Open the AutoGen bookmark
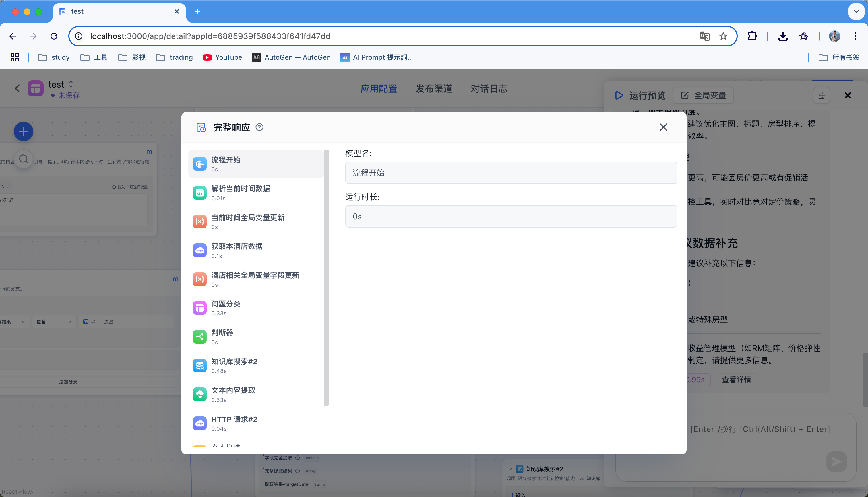The width and height of the screenshot is (868, 497). tap(291, 57)
